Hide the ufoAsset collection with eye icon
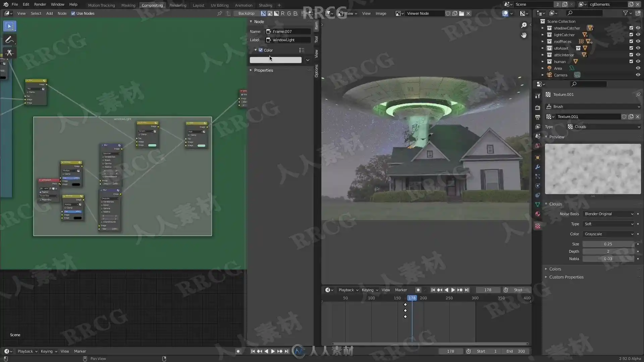Screen dimensions: 644x362 tap(638, 48)
